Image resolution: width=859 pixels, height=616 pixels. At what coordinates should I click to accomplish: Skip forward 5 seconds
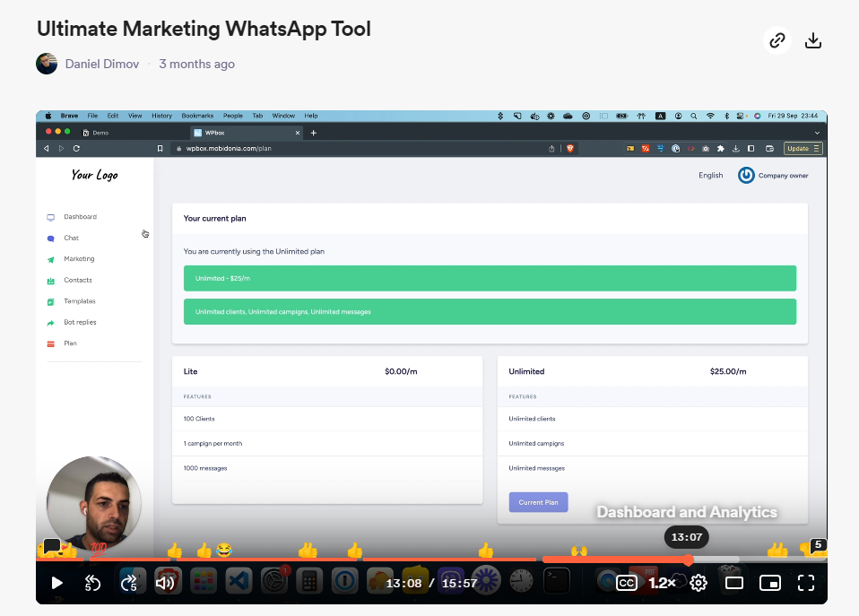point(128,583)
